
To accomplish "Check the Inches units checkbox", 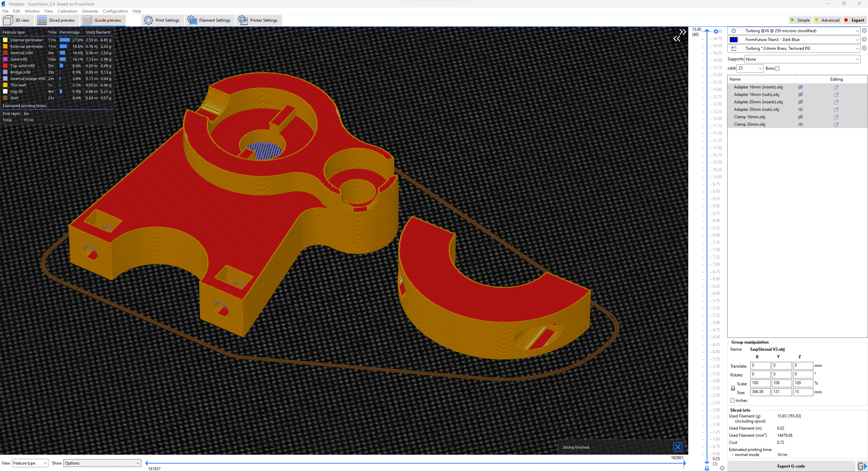I will [733, 401].
